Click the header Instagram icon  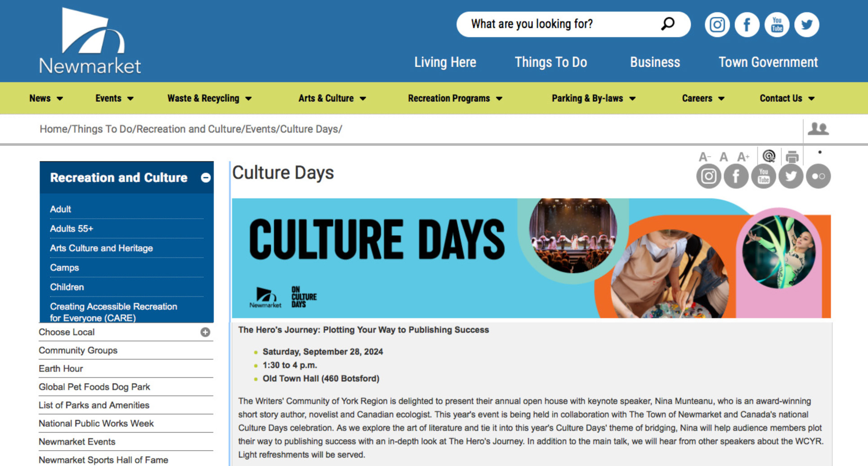point(717,25)
